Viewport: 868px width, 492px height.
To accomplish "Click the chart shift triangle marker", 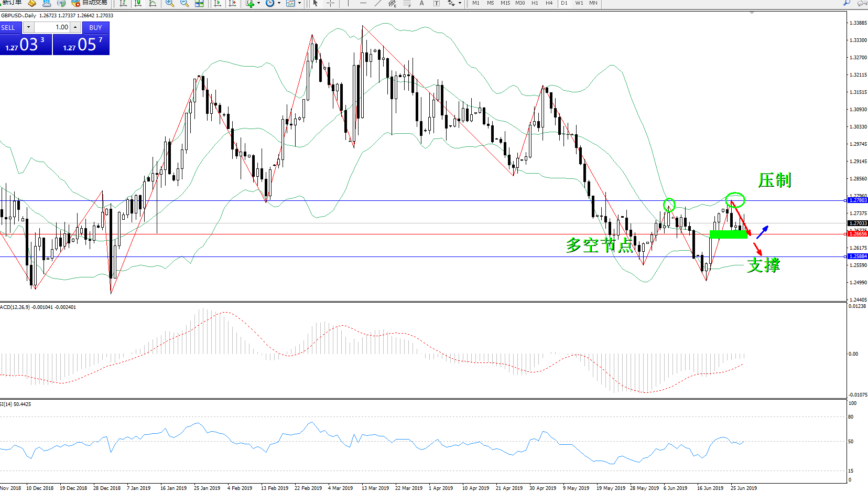I will [752, 13].
